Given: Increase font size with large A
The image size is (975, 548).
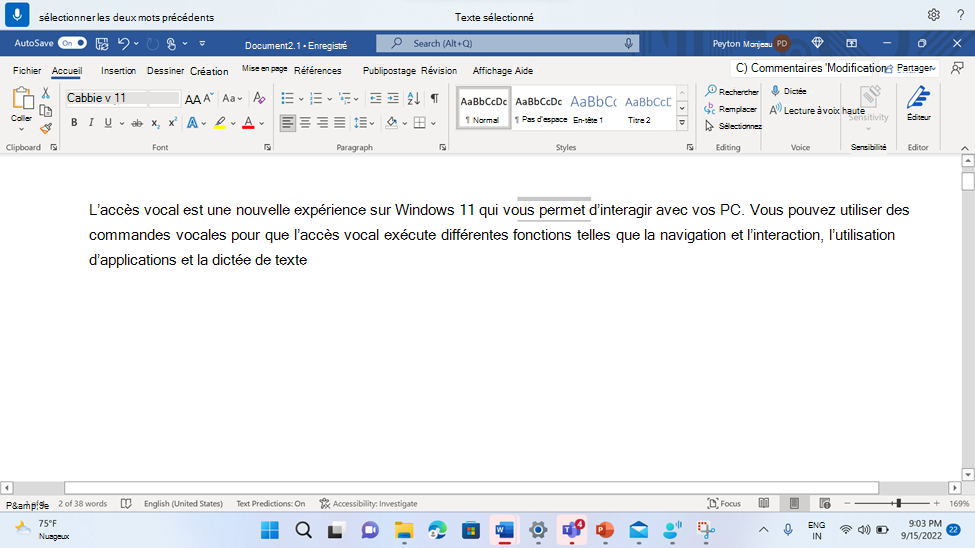Looking at the screenshot, I should point(193,99).
